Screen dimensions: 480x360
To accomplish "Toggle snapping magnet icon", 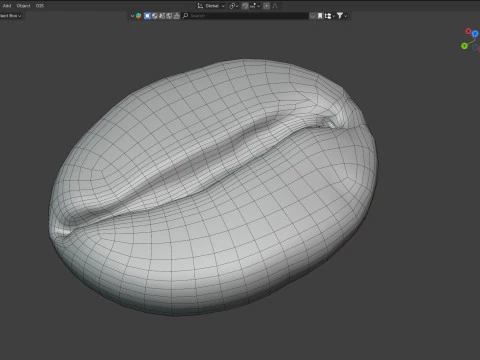I will (245, 6).
